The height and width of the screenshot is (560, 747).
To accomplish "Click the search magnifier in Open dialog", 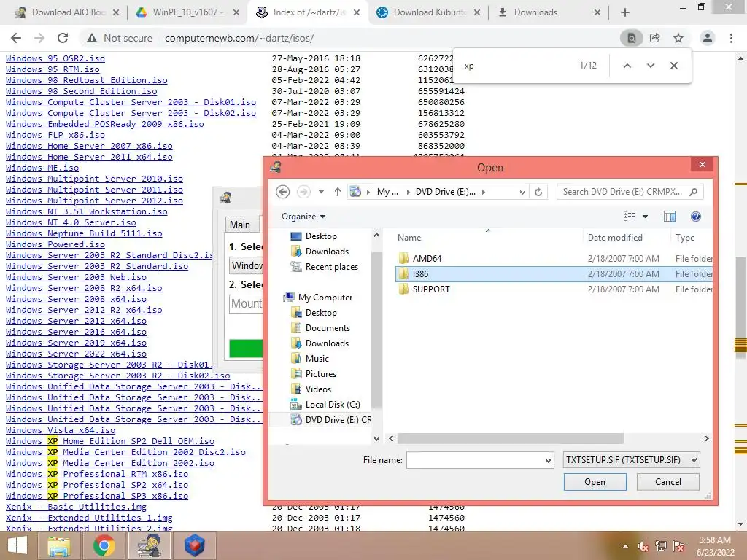I will (x=693, y=192).
